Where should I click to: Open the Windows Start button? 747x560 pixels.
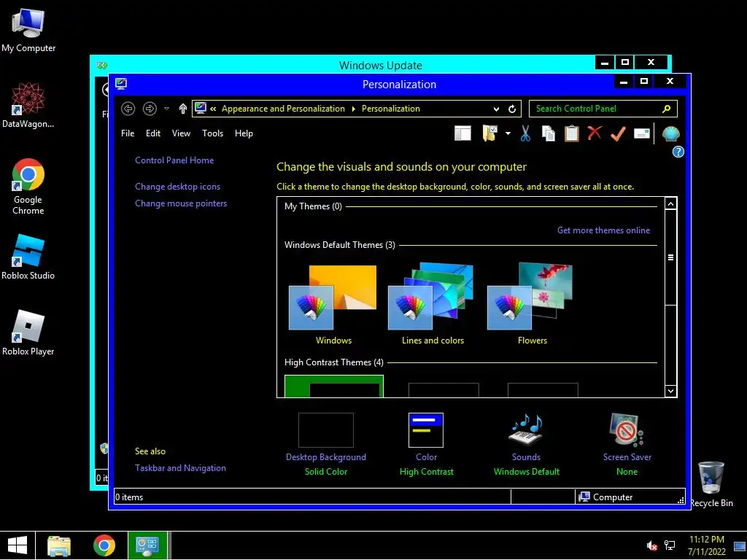coord(18,545)
